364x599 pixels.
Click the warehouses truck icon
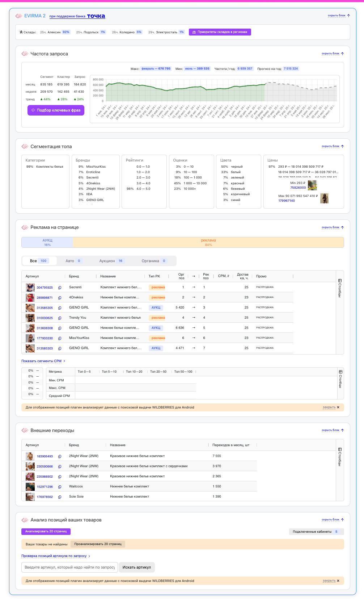tap(21, 32)
